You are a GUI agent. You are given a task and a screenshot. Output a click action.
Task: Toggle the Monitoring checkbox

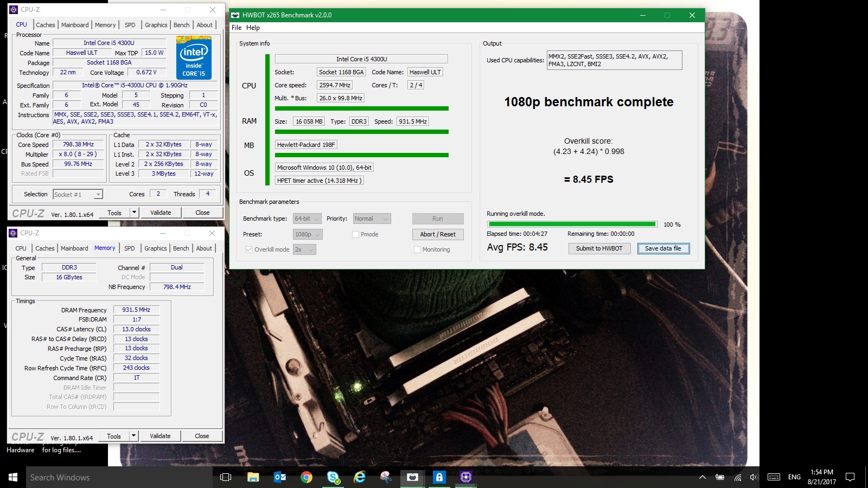click(x=417, y=250)
